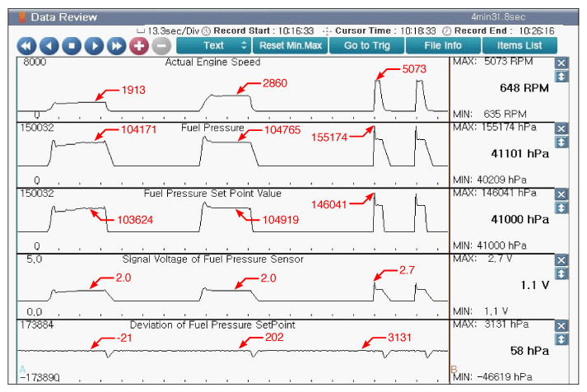Click the rewind playback button
The image size is (587, 392).
(27, 45)
